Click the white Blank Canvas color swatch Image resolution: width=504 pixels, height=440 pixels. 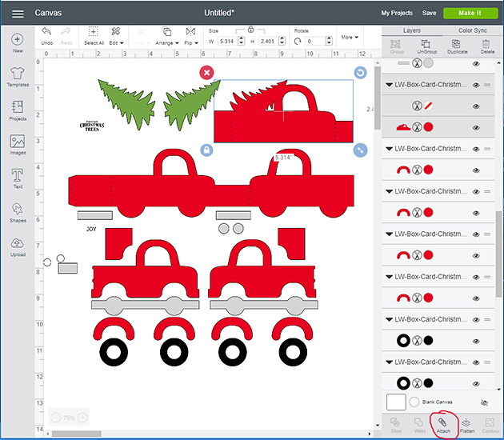tap(414, 402)
